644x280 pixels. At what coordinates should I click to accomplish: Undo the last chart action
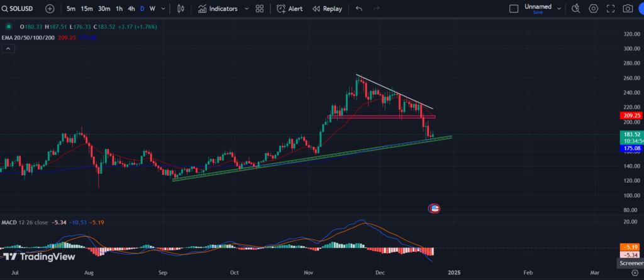tap(359, 9)
